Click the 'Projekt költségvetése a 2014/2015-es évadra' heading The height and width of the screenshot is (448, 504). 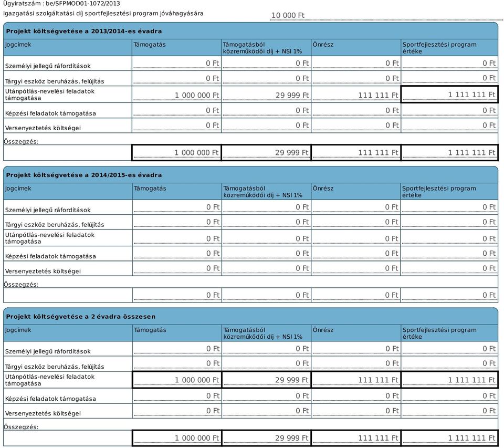point(84,175)
